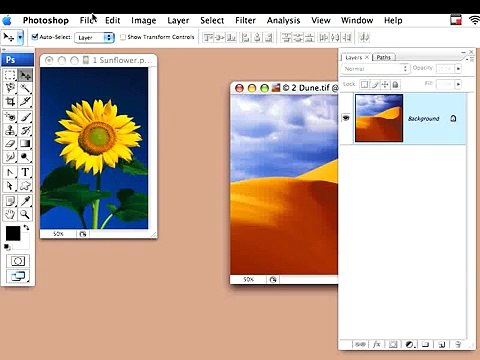Screen dimensions: 480x360
Task: Select the Zoom tool
Action: (x=25, y=214)
